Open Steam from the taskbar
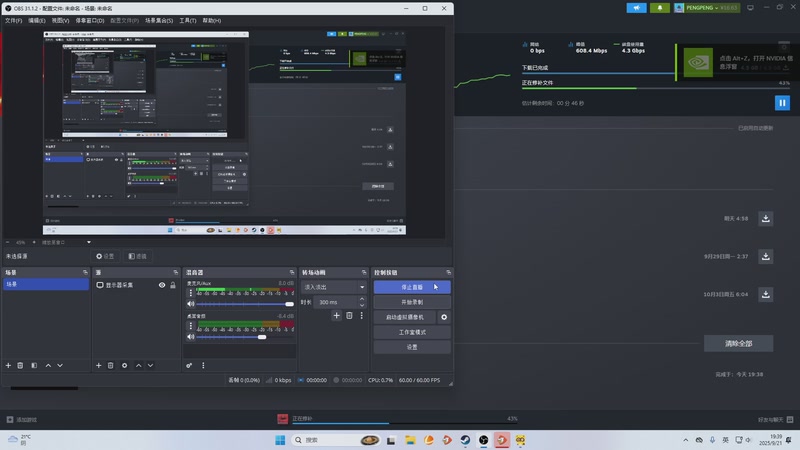The image size is (800, 450). [x=465, y=440]
